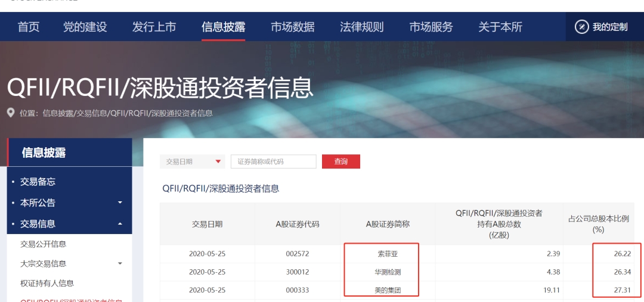Click percentage value 26.34
The width and height of the screenshot is (644, 302).
pos(622,272)
